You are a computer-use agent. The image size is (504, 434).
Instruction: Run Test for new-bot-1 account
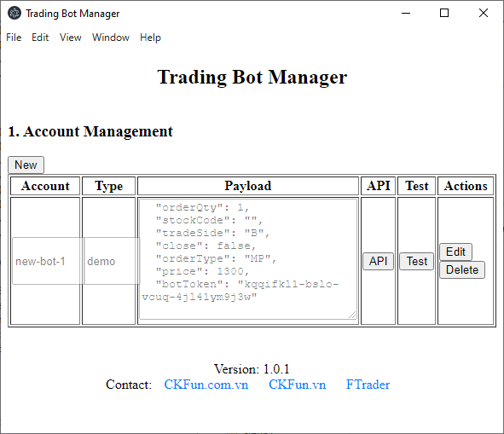[416, 262]
